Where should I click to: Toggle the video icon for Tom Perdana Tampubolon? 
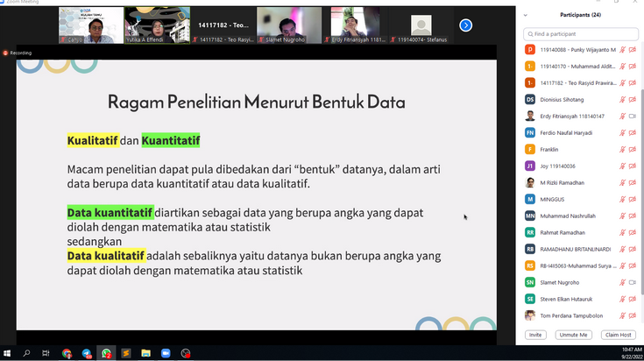[633, 315]
